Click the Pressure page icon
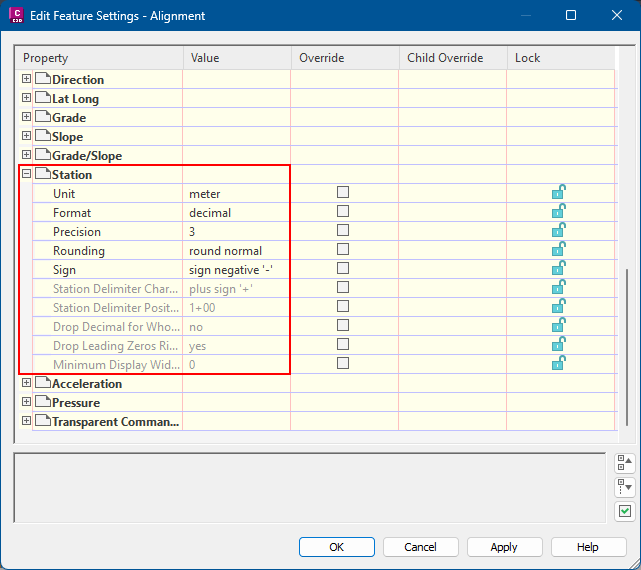641x570 pixels. pyautogui.click(x=43, y=402)
